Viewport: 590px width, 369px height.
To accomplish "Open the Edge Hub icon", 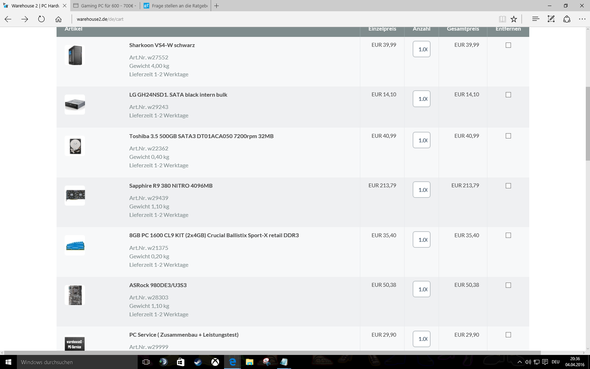I will click(535, 19).
